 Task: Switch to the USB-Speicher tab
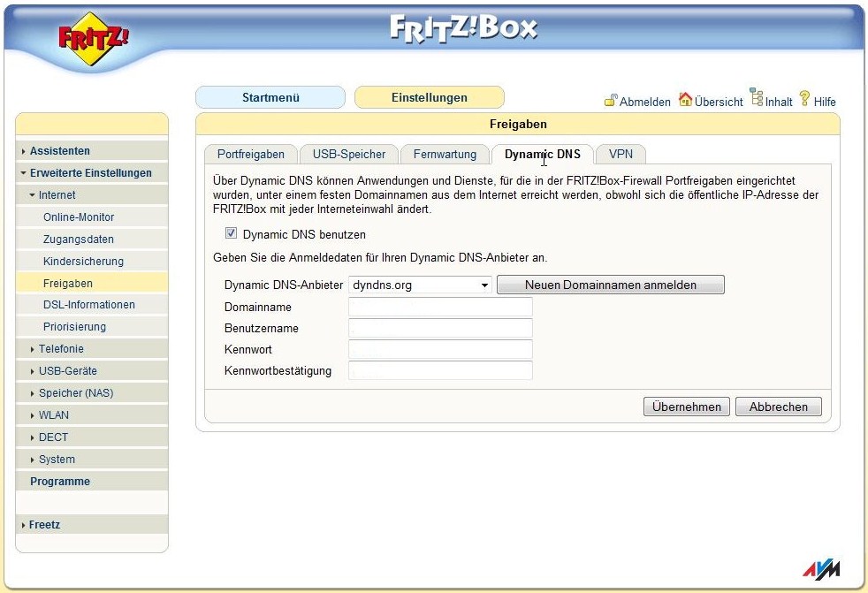click(349, 154)
